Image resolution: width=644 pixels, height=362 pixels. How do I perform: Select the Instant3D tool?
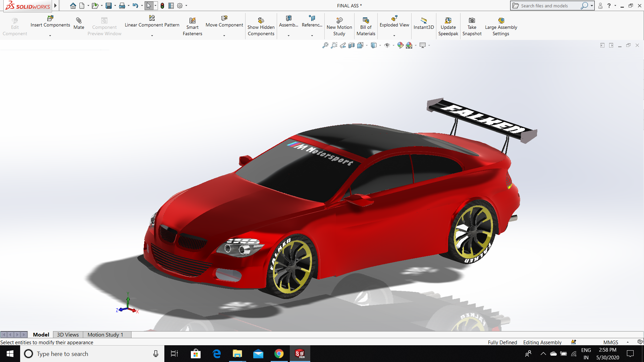[424, 21]
